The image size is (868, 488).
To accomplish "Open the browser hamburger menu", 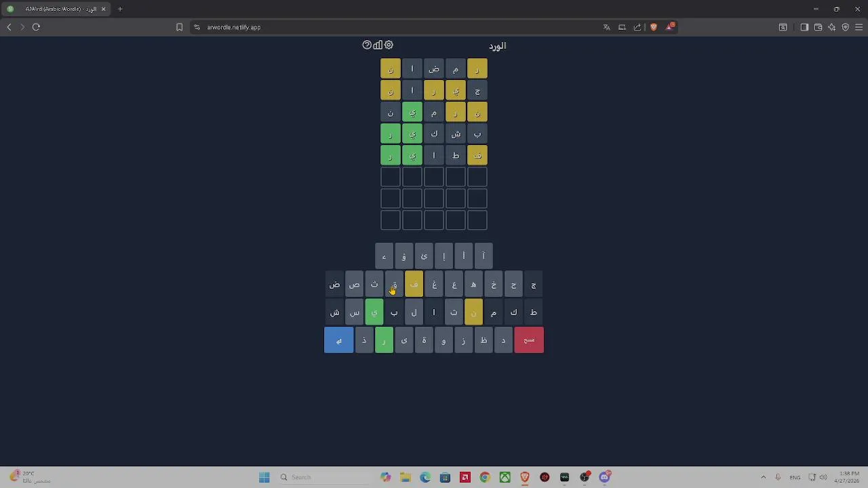I will (859, 27).
